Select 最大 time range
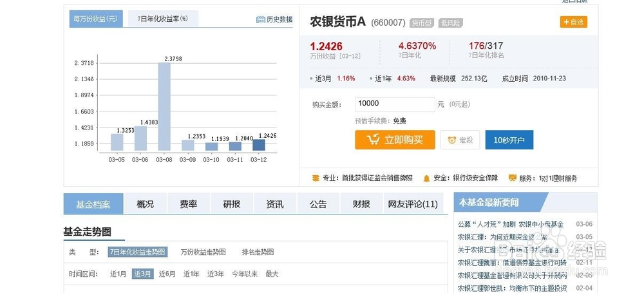 pyautogui.click(x=272, y=274)
